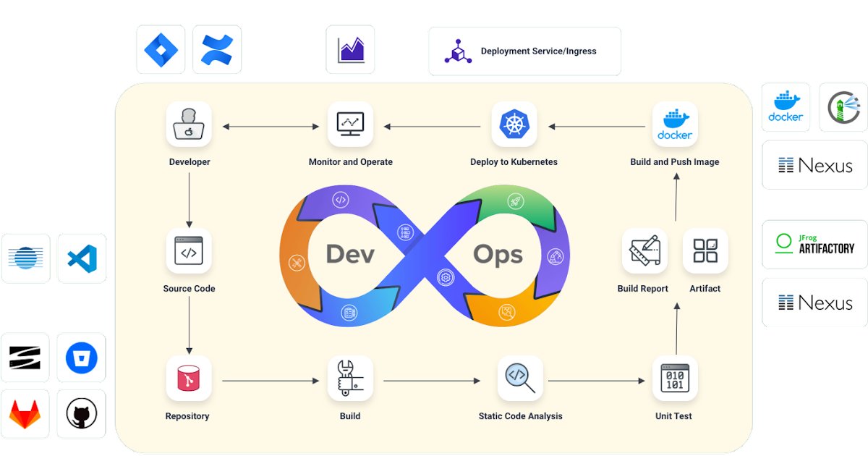
Task: Click the JFrog Artifactory logo
Action: (814, 244)
